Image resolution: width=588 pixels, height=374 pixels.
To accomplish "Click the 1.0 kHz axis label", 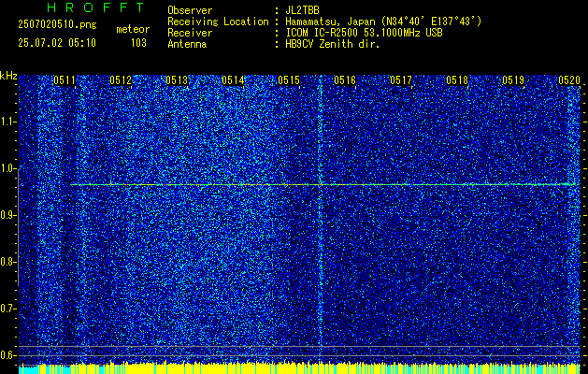I will click(x=7, y=168).
